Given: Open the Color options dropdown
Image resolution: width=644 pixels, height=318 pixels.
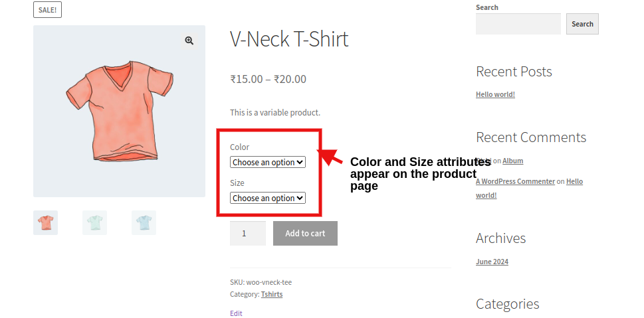Looking at the screenshot, I should tap(268, 162).
